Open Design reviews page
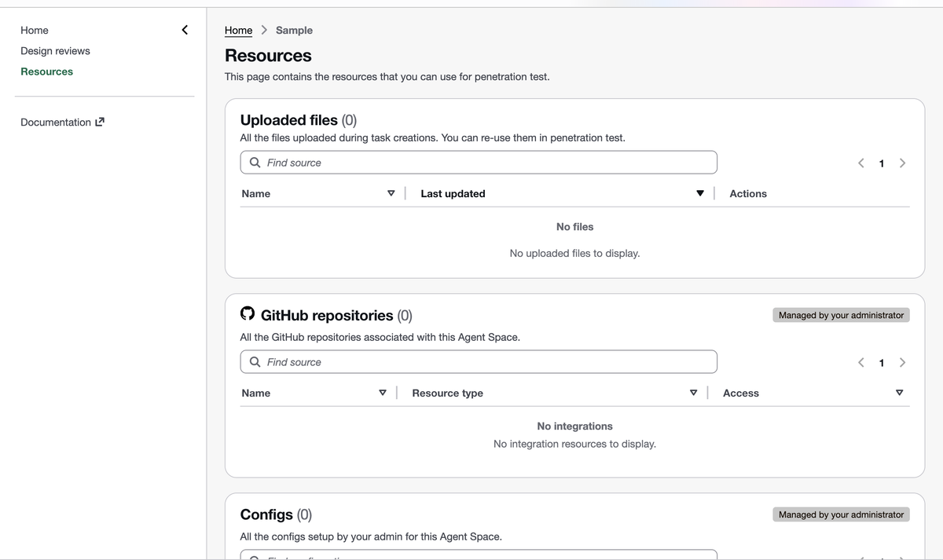The width and height of the screenshot is (943, 560). (x=55, y=51)
